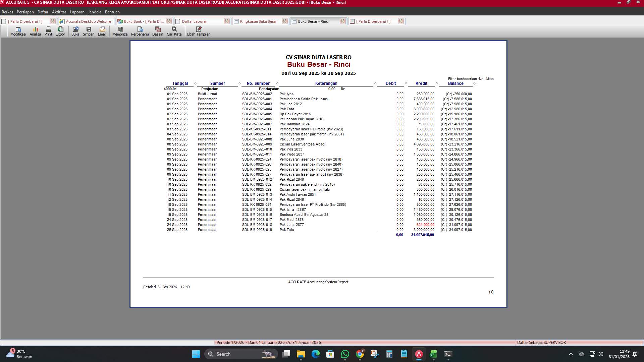Click the Memorize toolbar icon
Screen dimensions: 644x362
120,31
